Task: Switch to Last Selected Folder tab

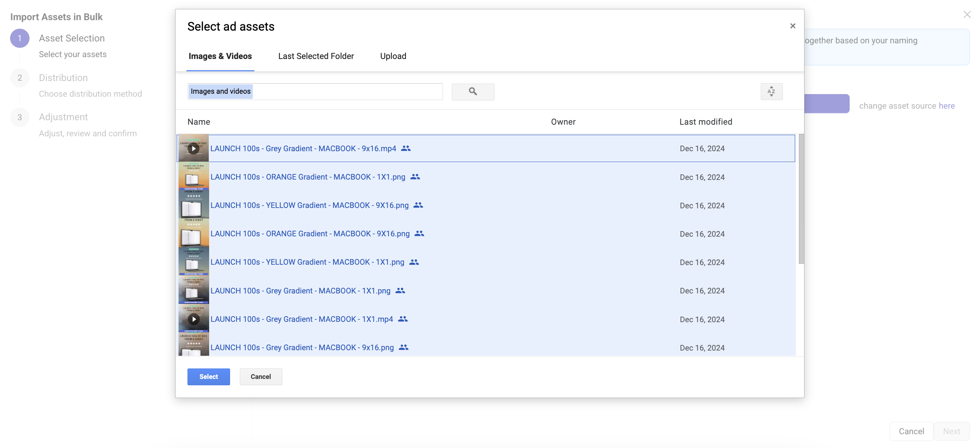Action: click(x=316, y=56)
